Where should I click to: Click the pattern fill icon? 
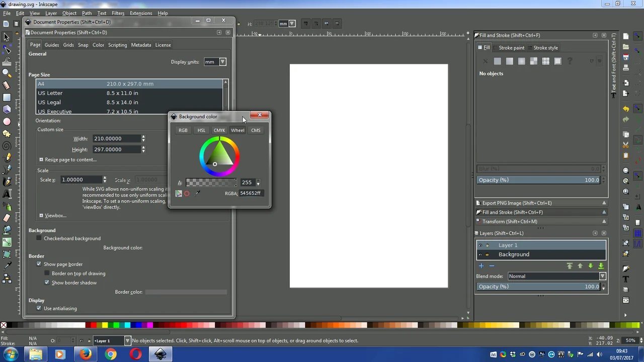click(546, 61)
